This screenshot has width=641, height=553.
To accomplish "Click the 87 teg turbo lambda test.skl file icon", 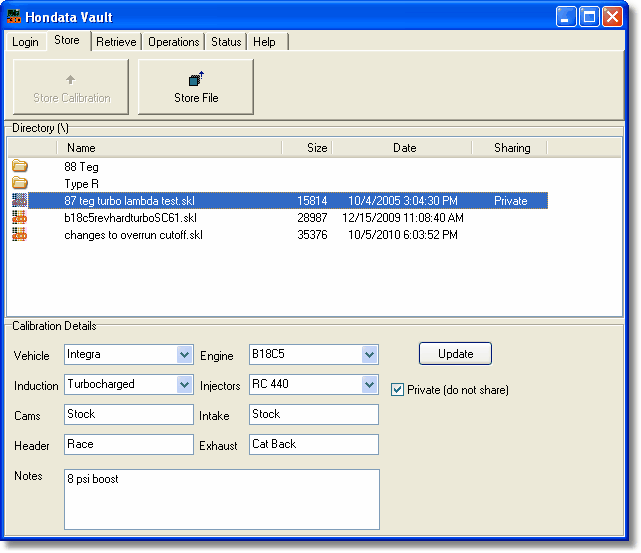I will point(19,200).
